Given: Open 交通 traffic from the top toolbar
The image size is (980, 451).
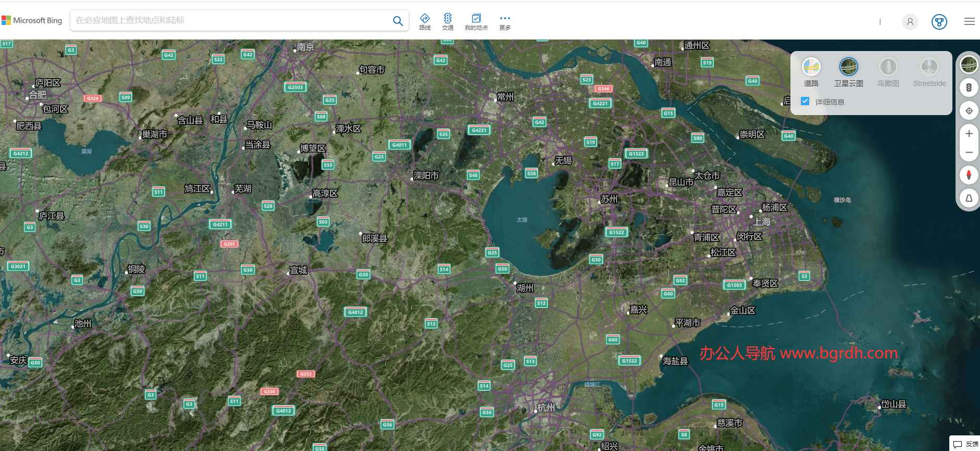Looking at the screenshot, I should pyautogui.click(x=448, y=22).
